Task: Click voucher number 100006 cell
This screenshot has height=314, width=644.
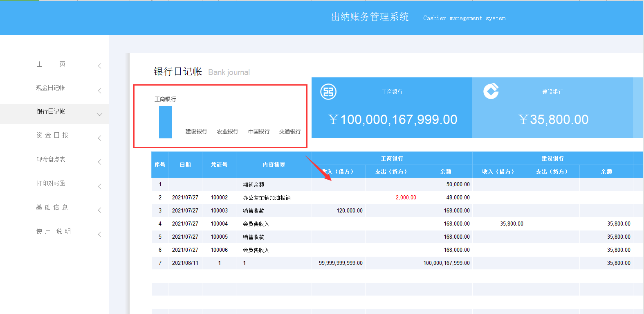Action: (219, 250)
